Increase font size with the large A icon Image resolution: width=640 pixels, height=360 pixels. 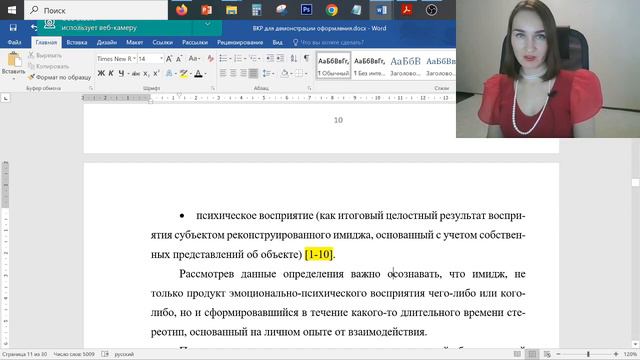[x=169, y=59]
